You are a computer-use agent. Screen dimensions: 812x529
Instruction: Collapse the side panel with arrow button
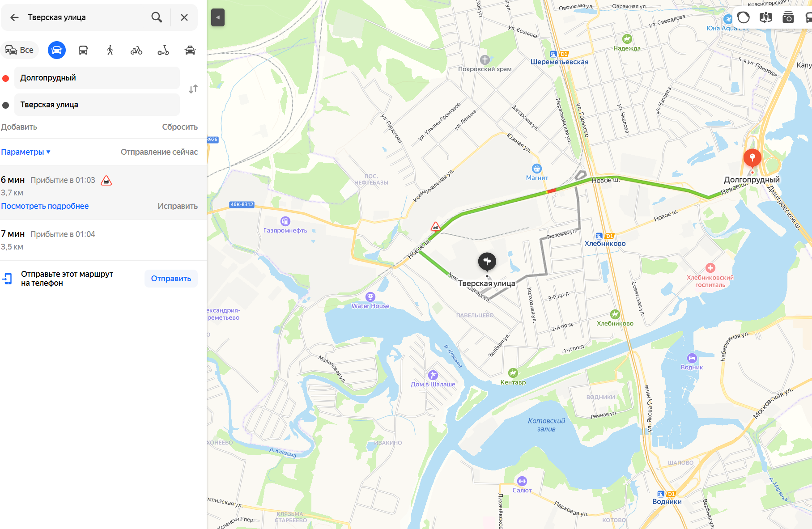[x=218, y=17]
